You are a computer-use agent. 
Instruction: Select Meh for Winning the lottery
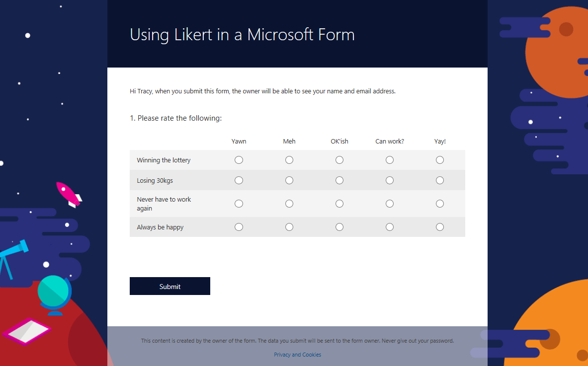click(x=289, y=160)
